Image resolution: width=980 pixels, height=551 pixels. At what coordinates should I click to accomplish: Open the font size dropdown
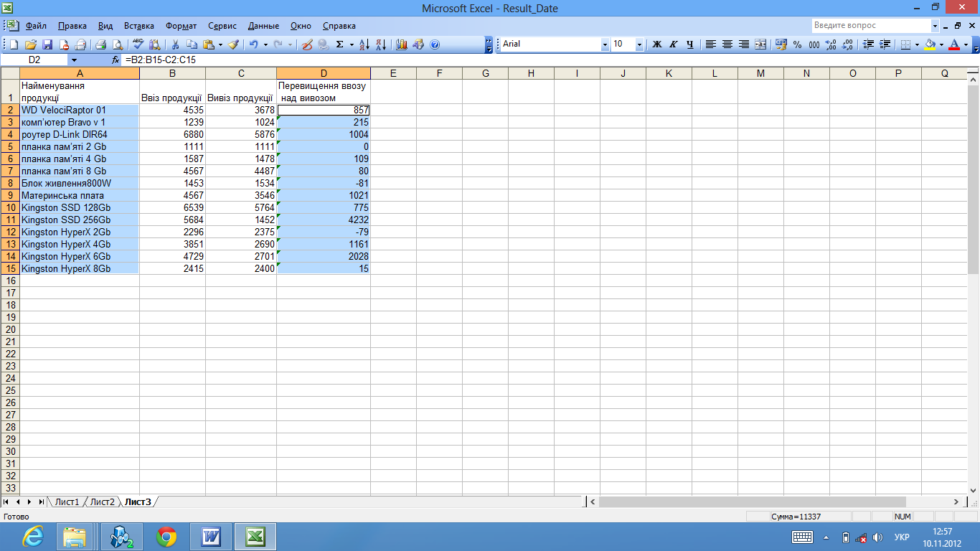click(x=639, y=44)
